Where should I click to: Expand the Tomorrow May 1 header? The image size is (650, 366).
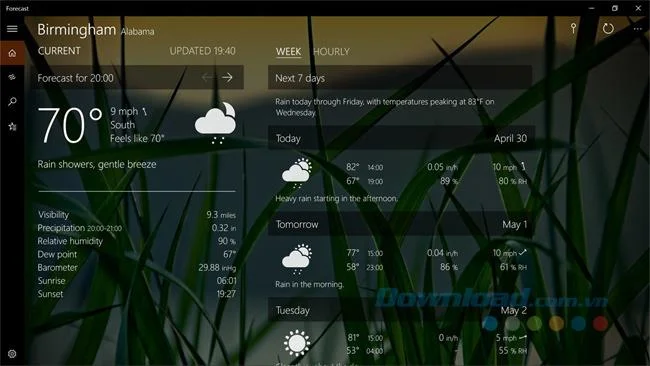point(401,224)
